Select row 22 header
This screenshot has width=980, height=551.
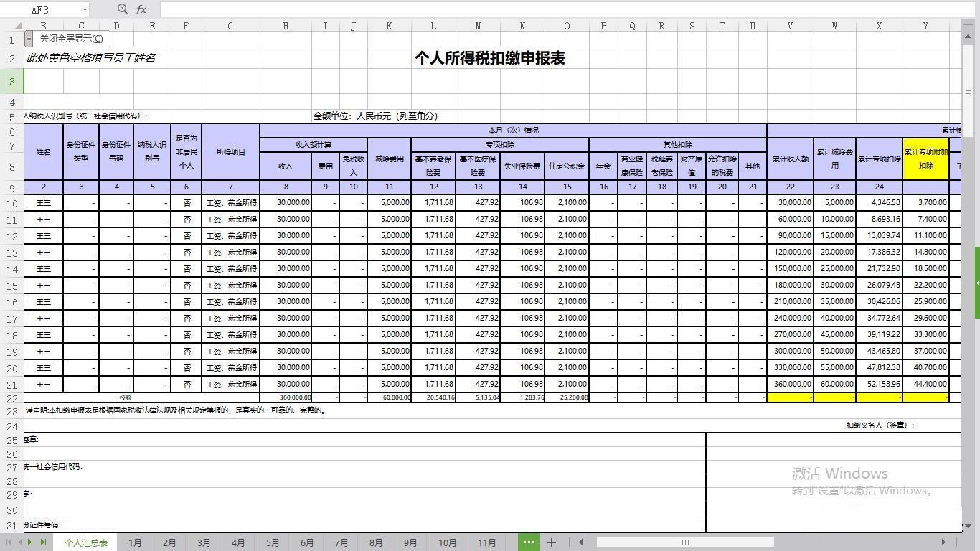[x=11, y=398]
